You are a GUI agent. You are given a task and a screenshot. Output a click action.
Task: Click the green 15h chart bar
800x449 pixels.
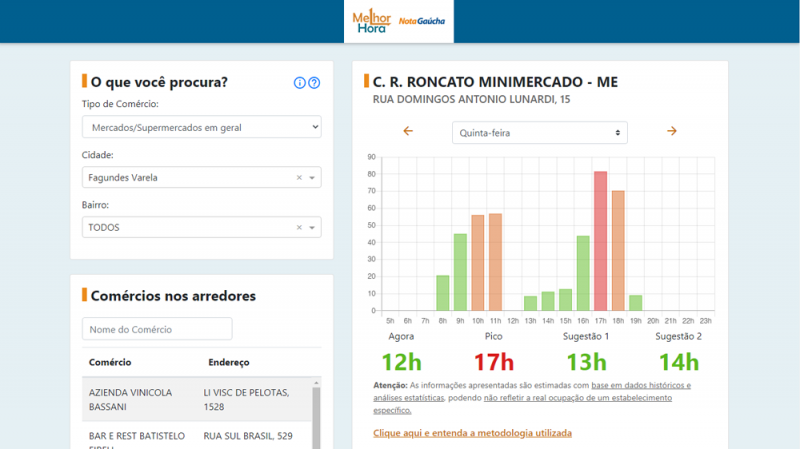pyautogui.click(x=565, y=300)
